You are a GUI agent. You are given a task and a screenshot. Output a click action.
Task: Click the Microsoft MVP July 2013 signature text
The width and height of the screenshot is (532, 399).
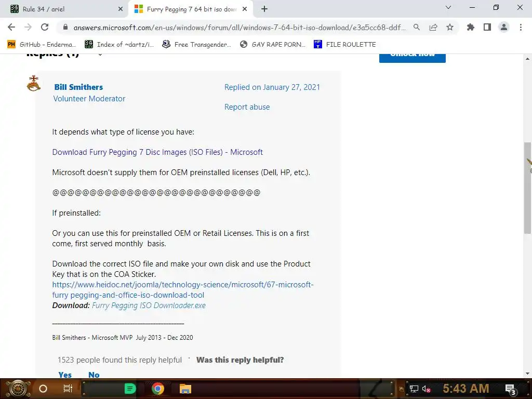pos(123,338)
